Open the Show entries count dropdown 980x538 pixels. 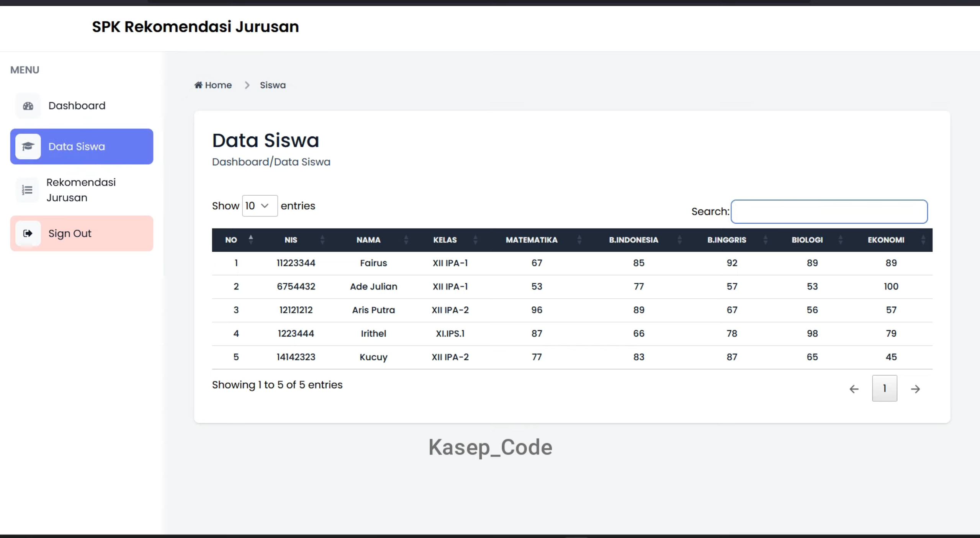[260, 206]
